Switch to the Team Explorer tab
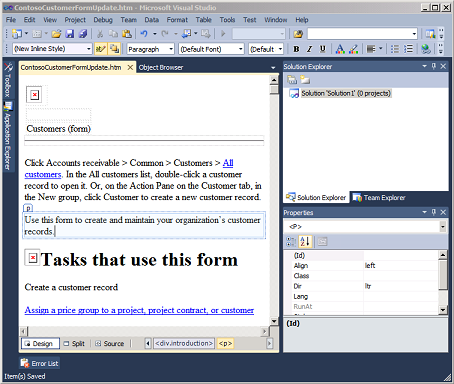454x384 pixels. pos(379,198)
